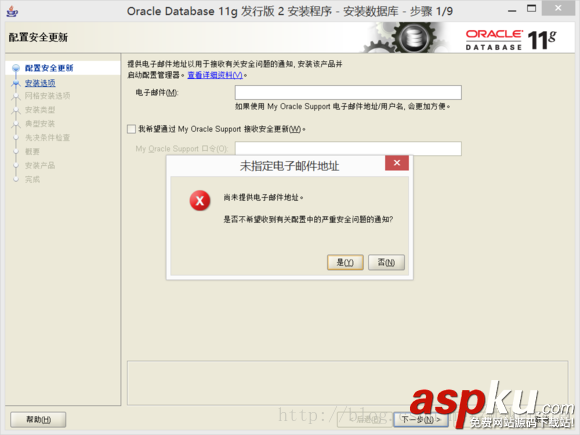Click the 电子邮件(M) label

pyautogui.click(x=157, y=92)
